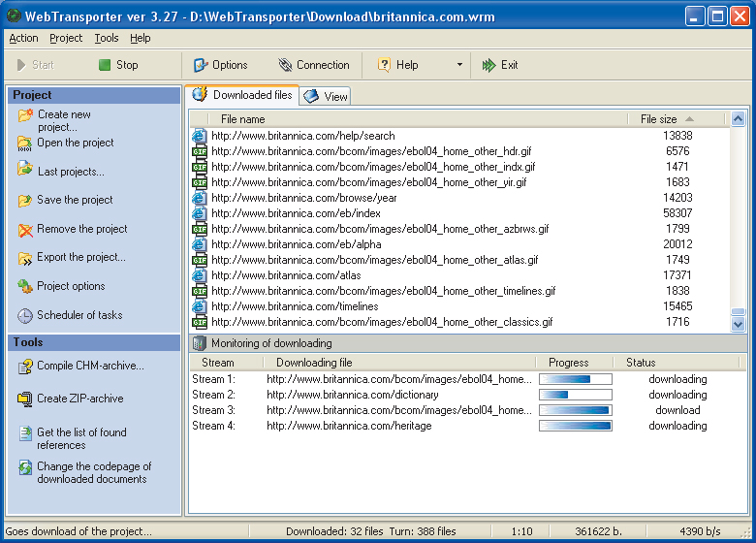
Task: Click Compile CHM-archive... link text
Action: click(x=90, y=366)
